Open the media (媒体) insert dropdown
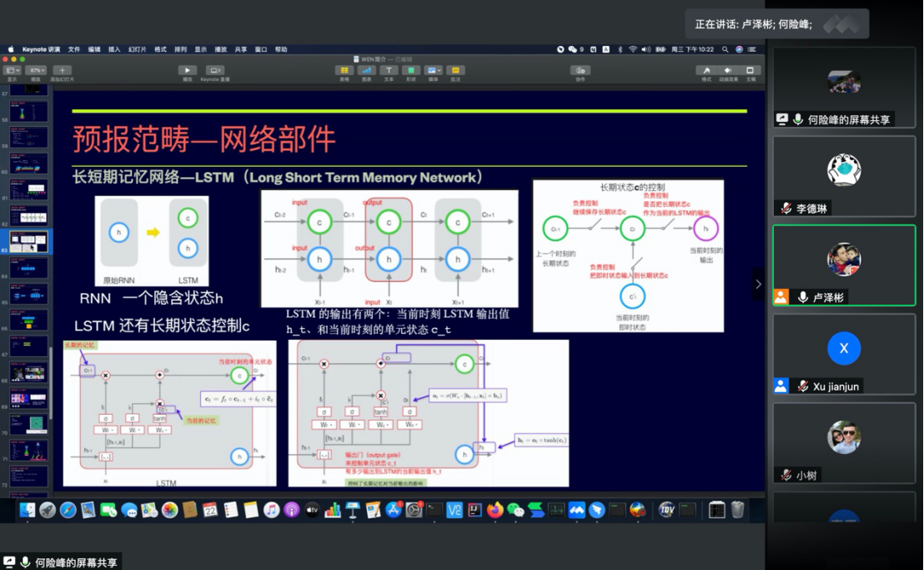The image size is (924, 570). coord(433,71)
